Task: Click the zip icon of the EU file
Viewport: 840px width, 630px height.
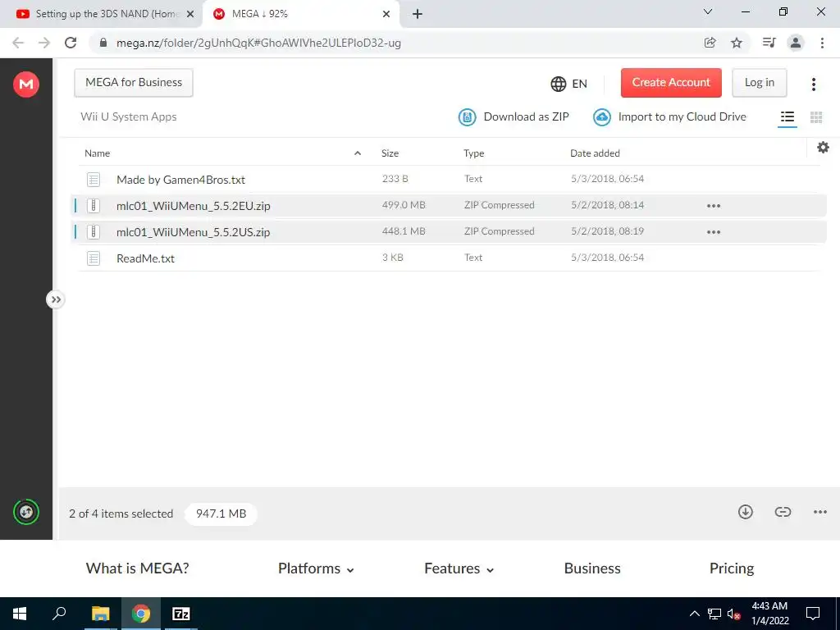Action: 94,205
